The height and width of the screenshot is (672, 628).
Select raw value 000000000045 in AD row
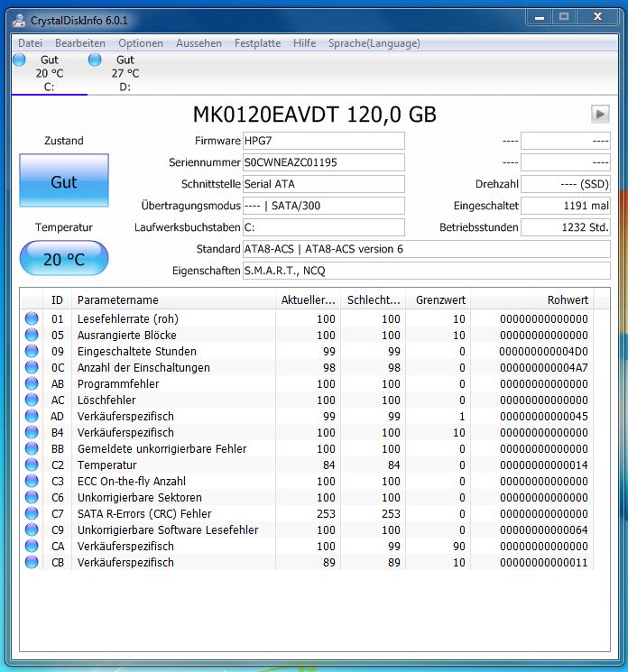point(543,416)
